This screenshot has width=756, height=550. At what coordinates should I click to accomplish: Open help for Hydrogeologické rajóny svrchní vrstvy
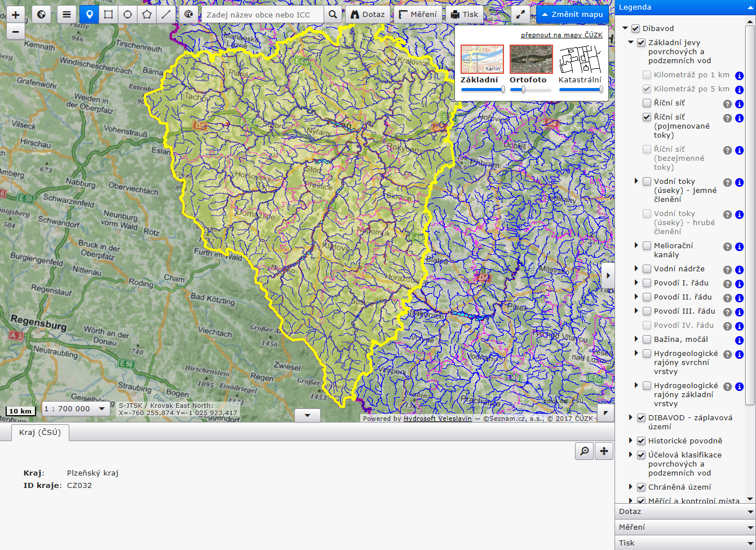click(727, 354)
